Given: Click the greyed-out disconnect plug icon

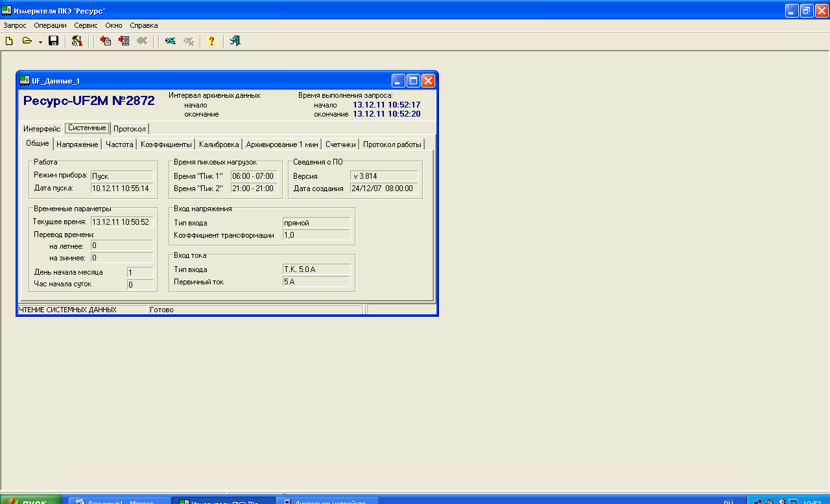Looking at the screenshot, I should 189,41.
